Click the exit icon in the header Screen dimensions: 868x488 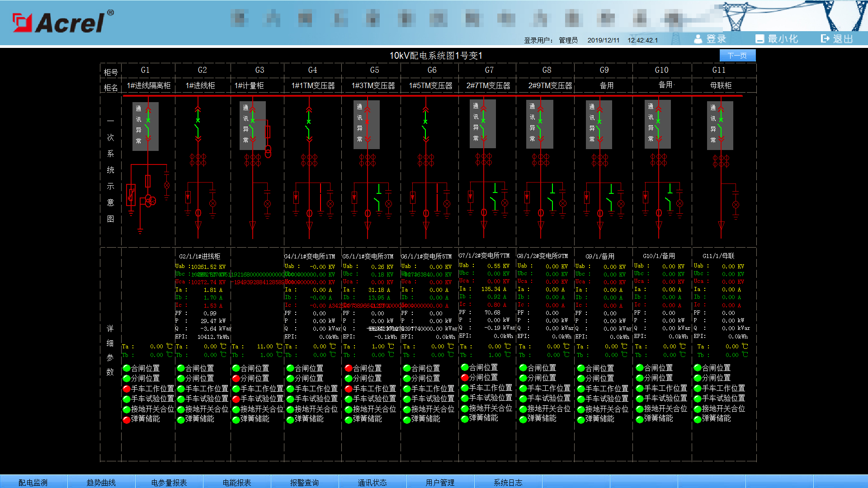coord(826,39)
